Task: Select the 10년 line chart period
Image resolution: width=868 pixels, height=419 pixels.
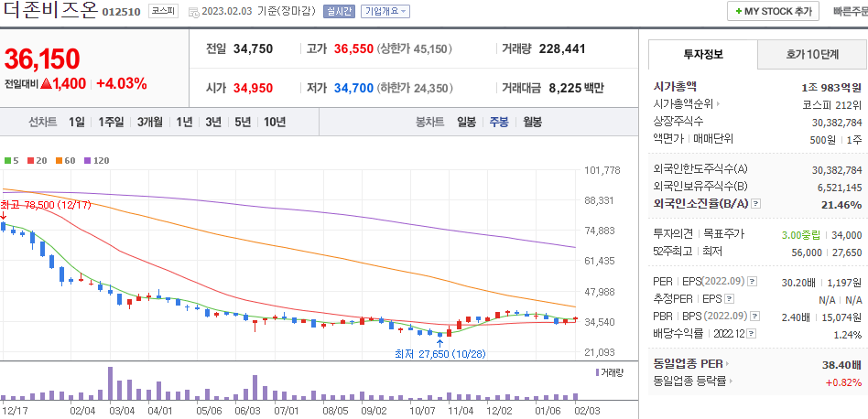Action: [275, 123]
